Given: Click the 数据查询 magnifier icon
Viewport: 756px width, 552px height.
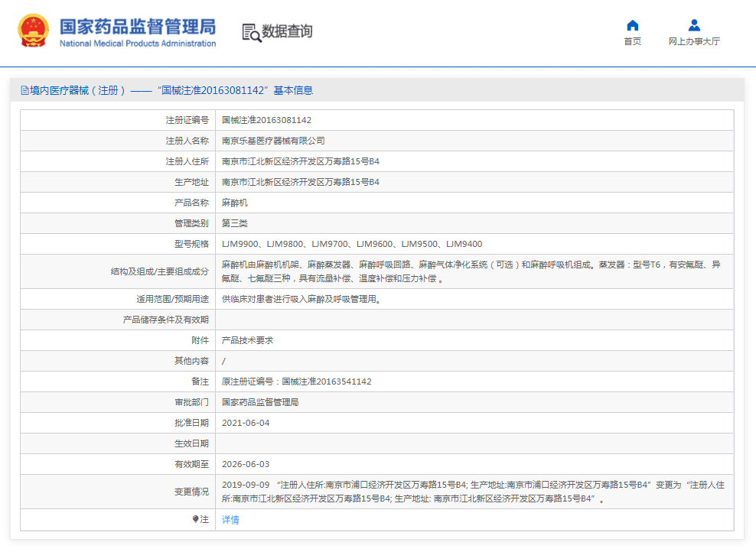Looking at the screenshot, I should 251,32.
